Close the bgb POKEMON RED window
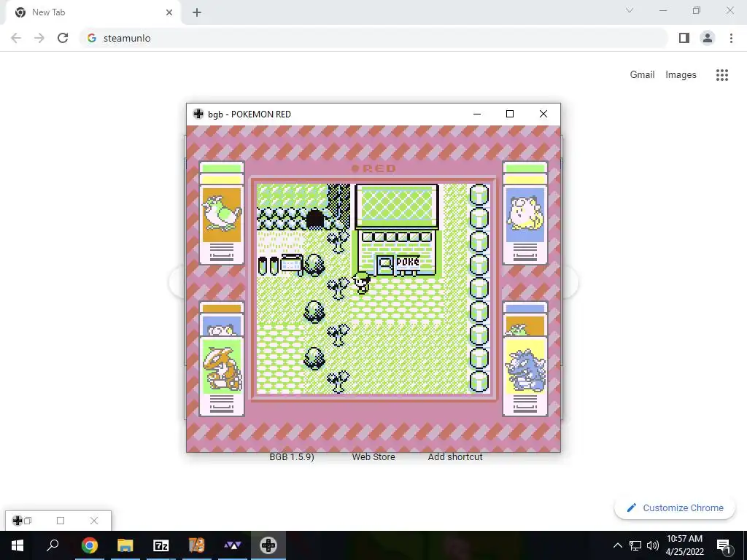The height and width of the screenshot is (560, 747). (x=543, y=114)
